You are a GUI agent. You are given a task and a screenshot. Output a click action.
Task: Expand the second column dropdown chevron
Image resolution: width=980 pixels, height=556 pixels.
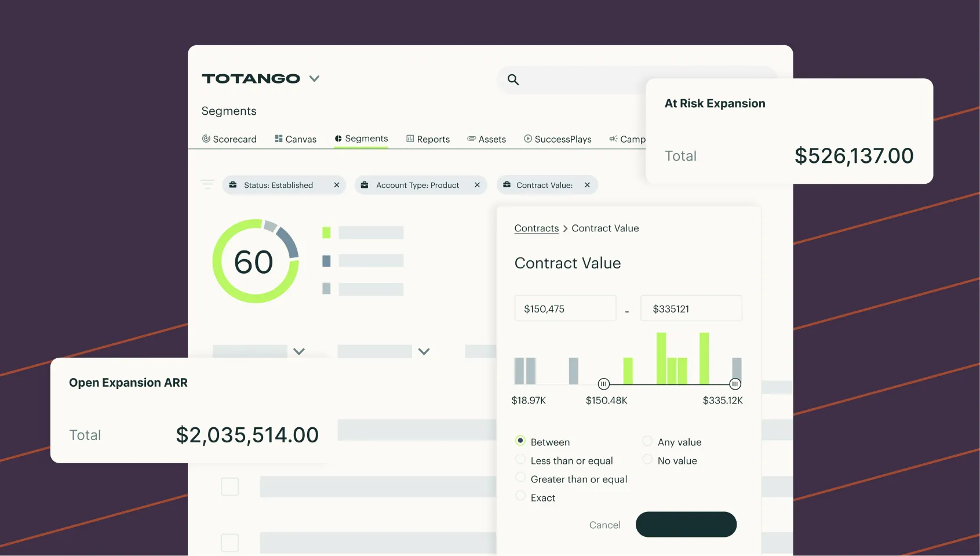(x=424, y=351)
